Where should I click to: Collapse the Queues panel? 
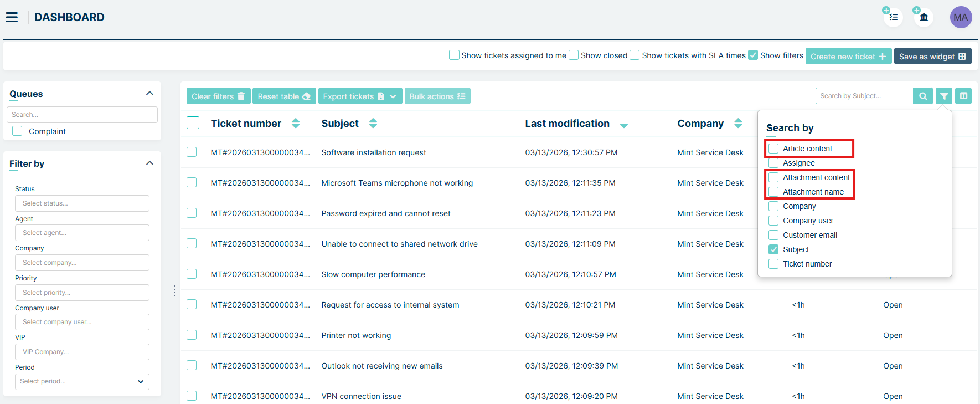pos(149,94)
